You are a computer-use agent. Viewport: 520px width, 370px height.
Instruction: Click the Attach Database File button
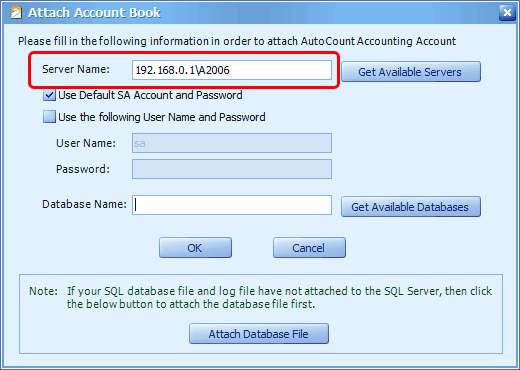click(x=259, y=333)
